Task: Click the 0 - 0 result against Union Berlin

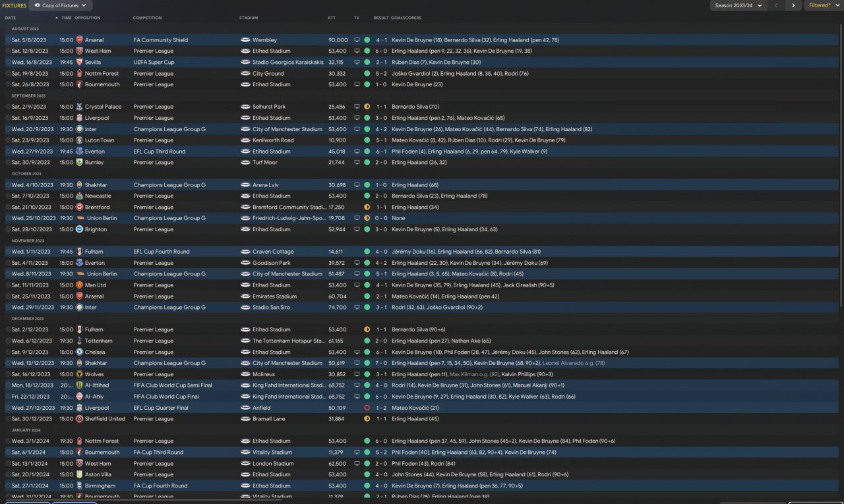Action: tap(381, 219)
